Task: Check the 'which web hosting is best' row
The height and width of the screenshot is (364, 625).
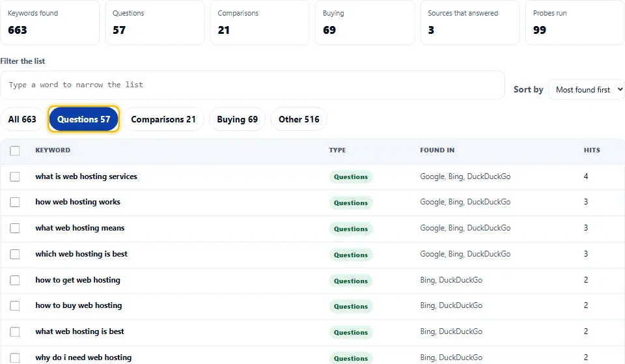Action: (x=15, y=254)
